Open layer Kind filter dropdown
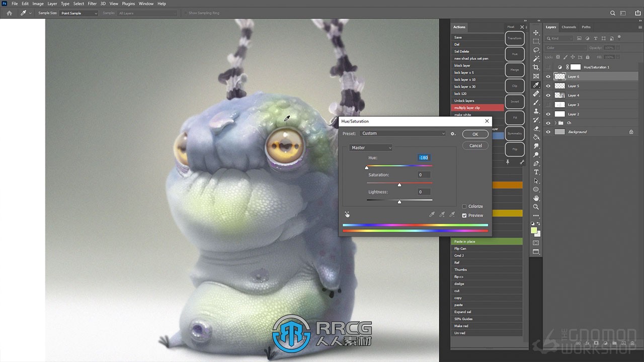 [560, 38]
